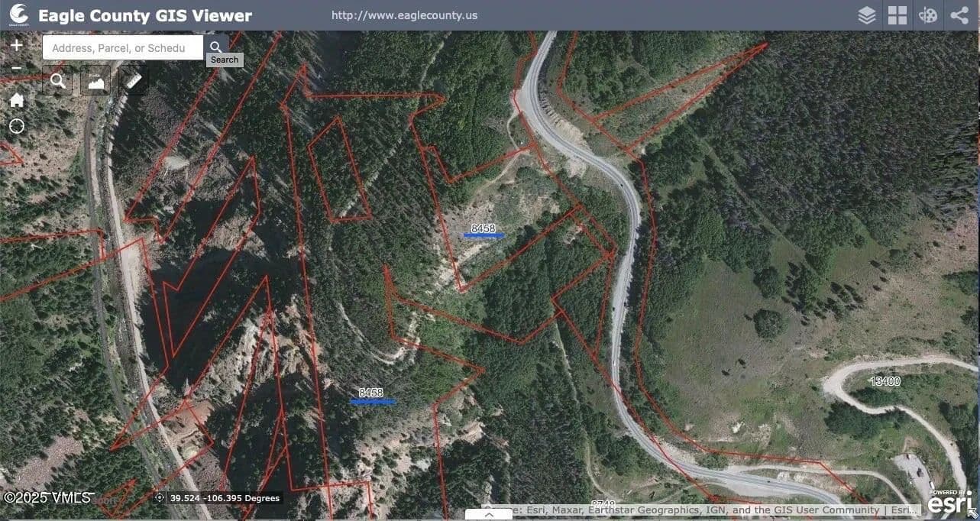Open the Layer List stack icon

(x=866, y=15)
